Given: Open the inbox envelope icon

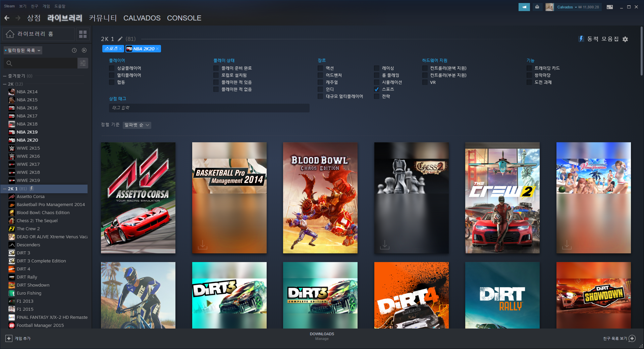Looking at the screenshot, I should click(x=537, y=7).
